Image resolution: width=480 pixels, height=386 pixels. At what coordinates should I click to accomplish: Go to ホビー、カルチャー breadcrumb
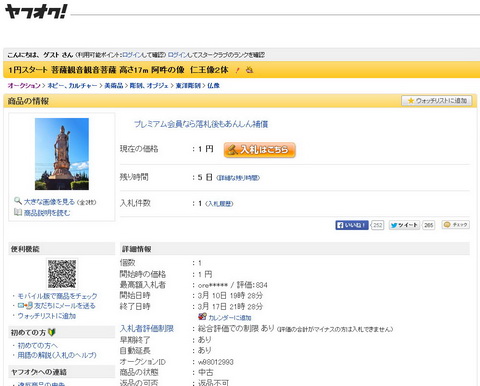[72, 85]
